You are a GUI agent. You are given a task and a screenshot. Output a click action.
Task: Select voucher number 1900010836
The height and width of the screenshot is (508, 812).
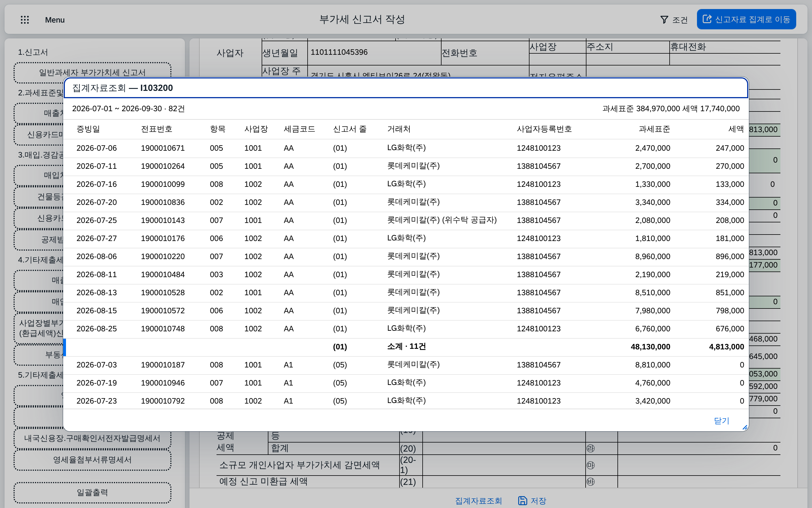[x=163, y=202]
